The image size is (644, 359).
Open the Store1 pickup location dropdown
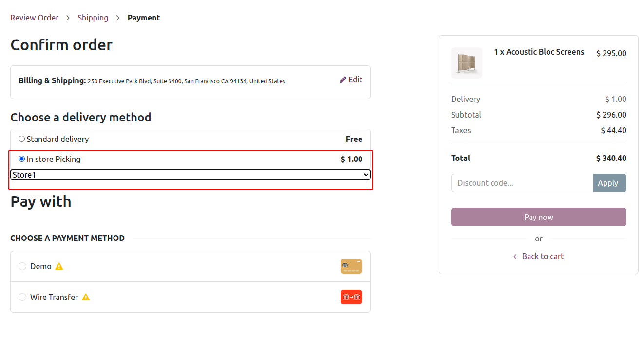coord(190,175)
